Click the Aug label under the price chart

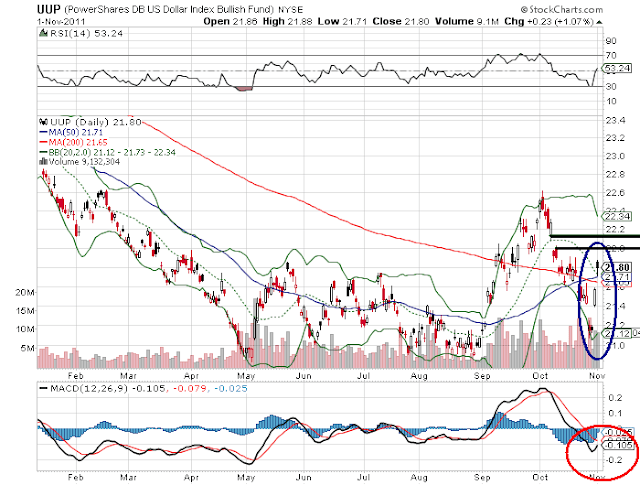[419, 376]
